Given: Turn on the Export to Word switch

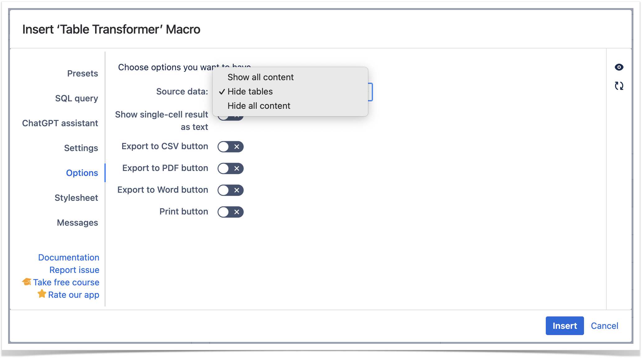Looking at the screenshot, I should (230, 190).
